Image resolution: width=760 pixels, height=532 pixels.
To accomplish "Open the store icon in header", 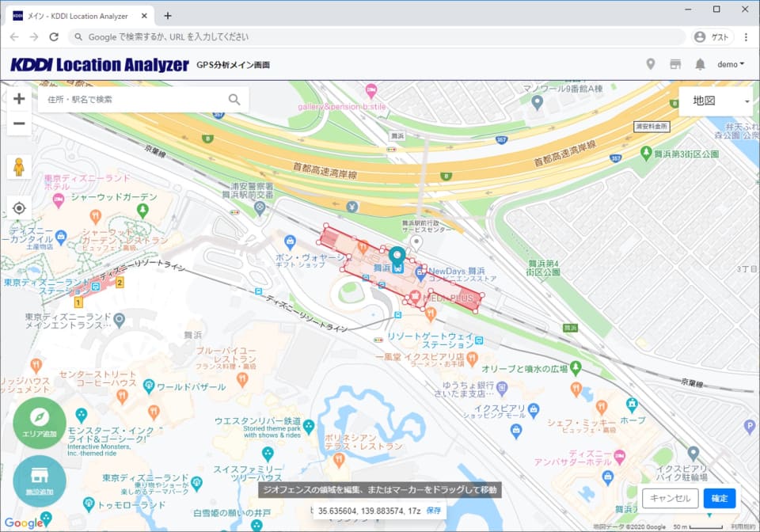I will click(x=675, y=64).
